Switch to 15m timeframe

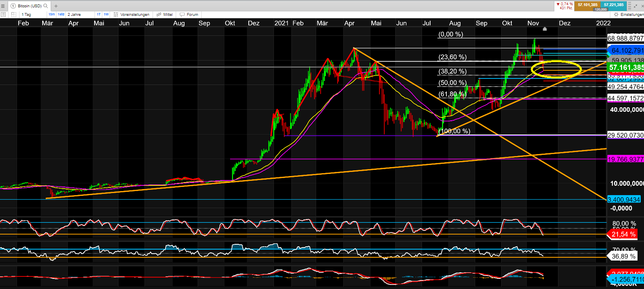coord(52,15)
